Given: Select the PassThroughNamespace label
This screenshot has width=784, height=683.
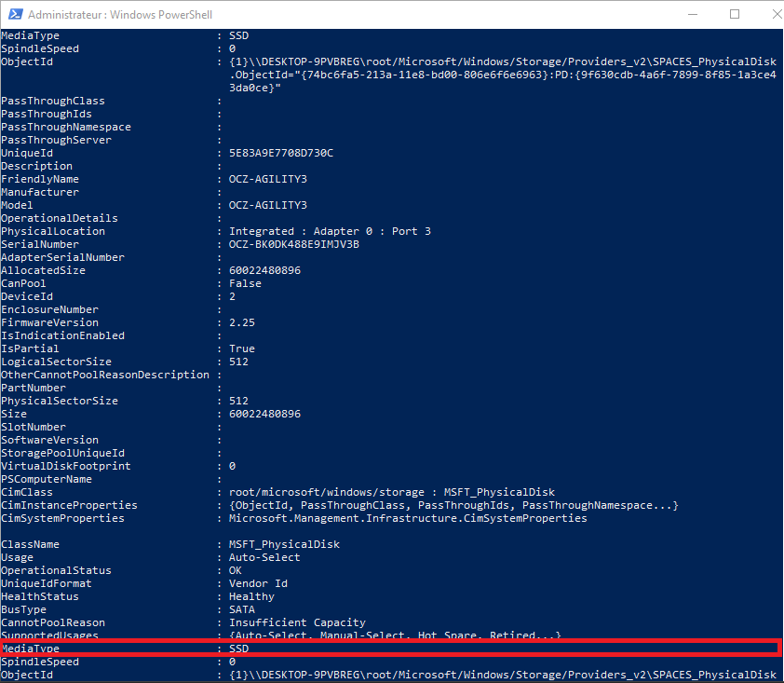Looking at the screenshot, I should (66, 127).
